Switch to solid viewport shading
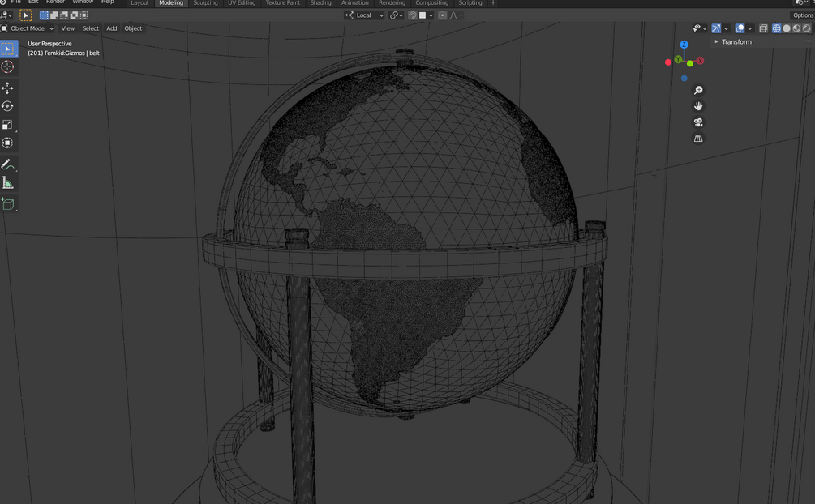The width and height of the screenshot is (815, 504). coord(787,28)
